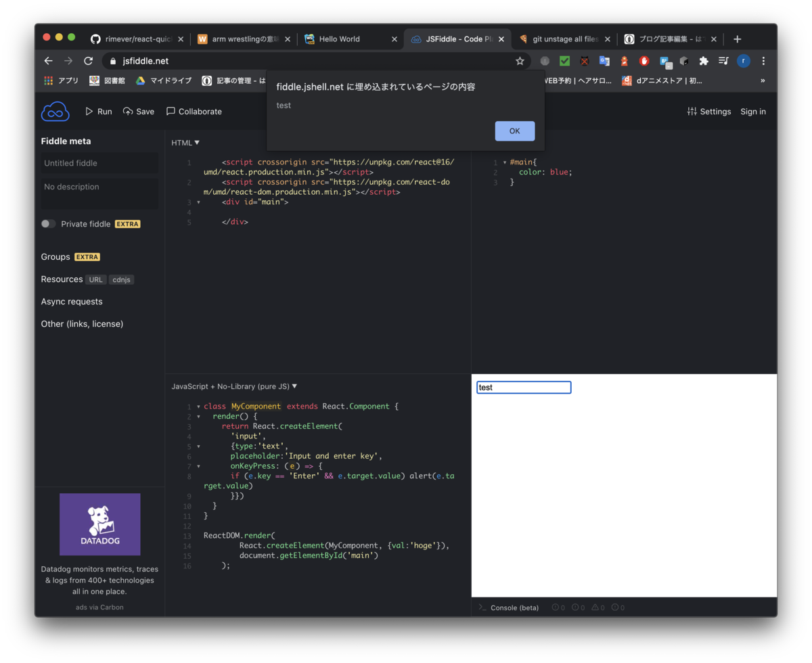
Task: Expand Async requests section
Action: click(72, 302)
